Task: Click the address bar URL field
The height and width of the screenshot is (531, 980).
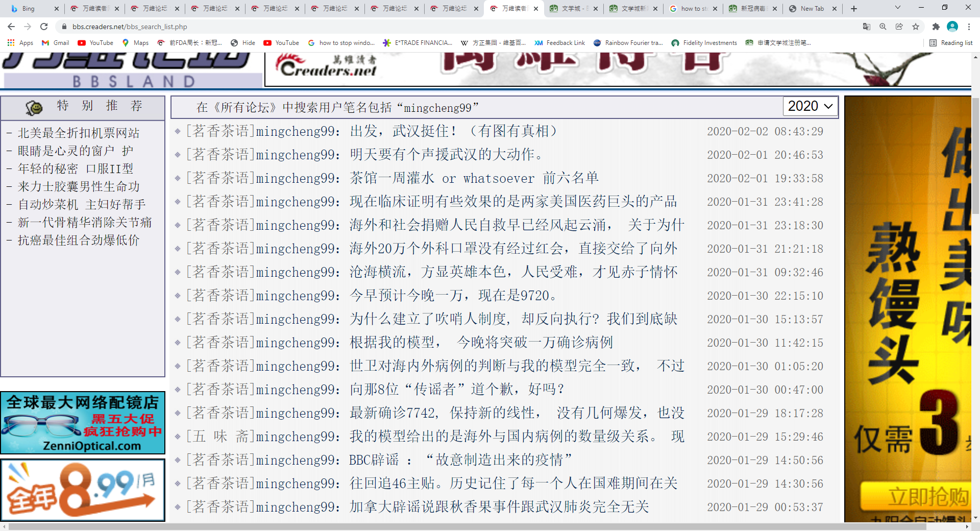Action: [459, 27]
